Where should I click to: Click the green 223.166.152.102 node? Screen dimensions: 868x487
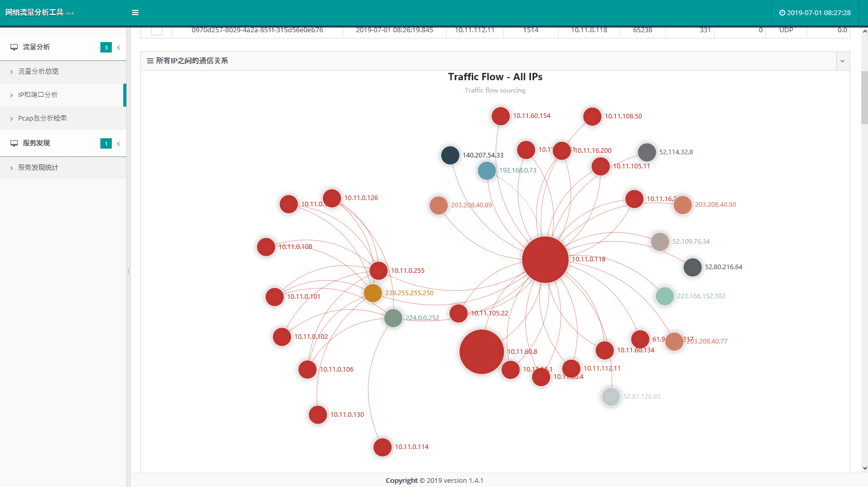point(665,296)
